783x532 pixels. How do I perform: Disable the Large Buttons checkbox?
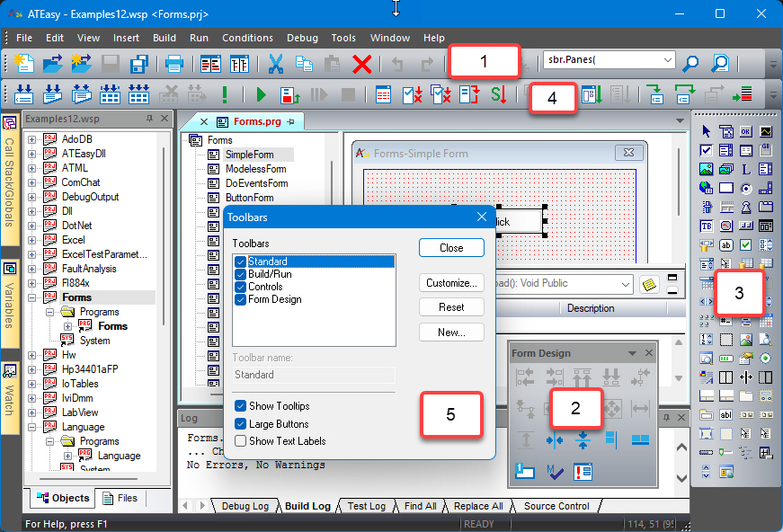pyautogui.click(x=240, y=423)
